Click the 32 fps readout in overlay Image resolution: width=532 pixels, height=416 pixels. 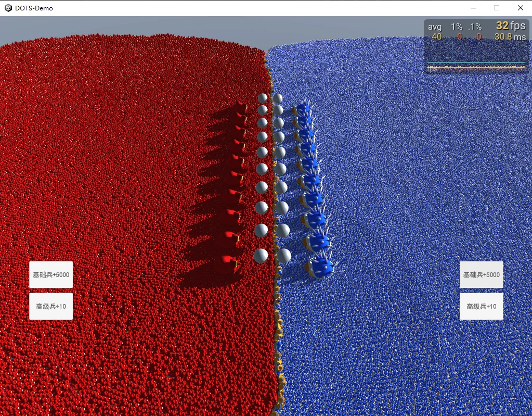coord(510,26)
